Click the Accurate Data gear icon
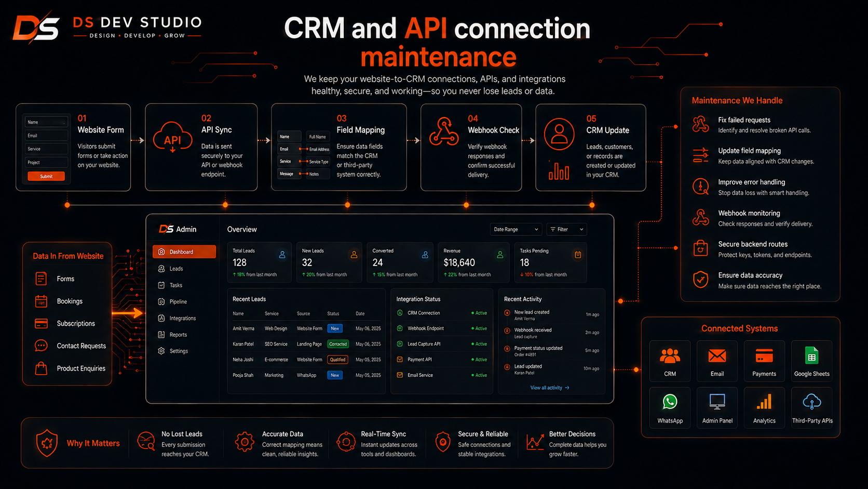 245,442
